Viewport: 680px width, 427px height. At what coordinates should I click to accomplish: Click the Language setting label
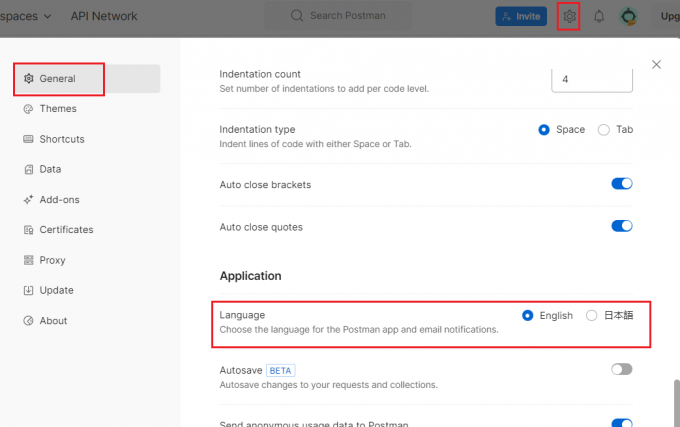(x=242, y=315)
